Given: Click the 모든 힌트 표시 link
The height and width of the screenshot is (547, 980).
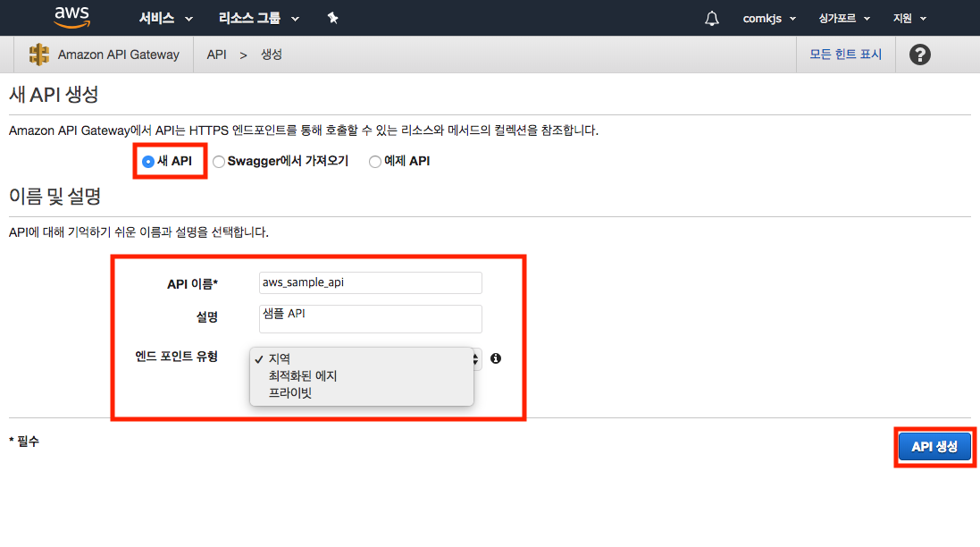Looking at the screenshot, I should (845, 55).
